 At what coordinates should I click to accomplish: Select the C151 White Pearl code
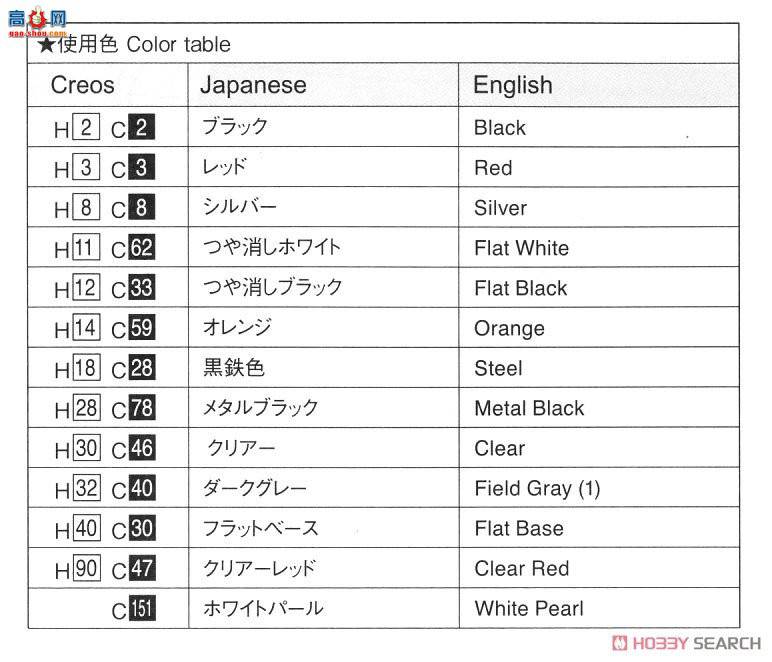[142, 608]
